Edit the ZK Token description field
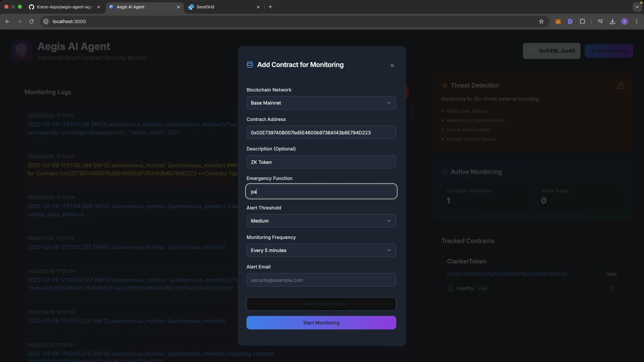 pyautogui.click(x=321, y=162)
